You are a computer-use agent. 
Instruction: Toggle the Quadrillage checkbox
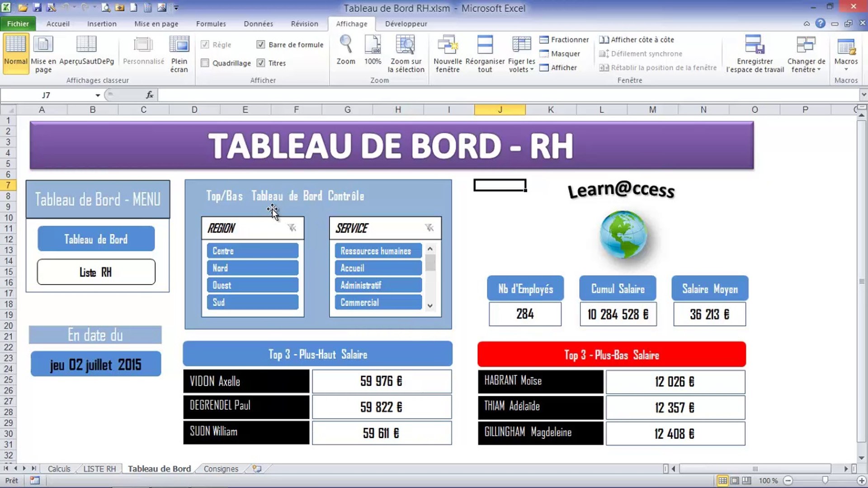tap(205, 63)
